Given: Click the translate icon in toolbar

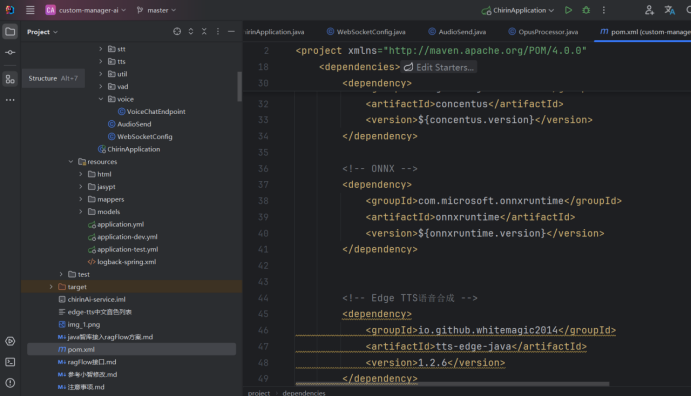Looking at the screenshot, I should (x=669, y=10).
